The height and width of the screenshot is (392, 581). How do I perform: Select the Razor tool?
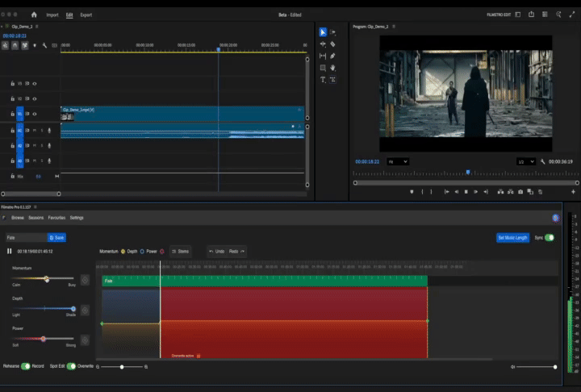332,44
